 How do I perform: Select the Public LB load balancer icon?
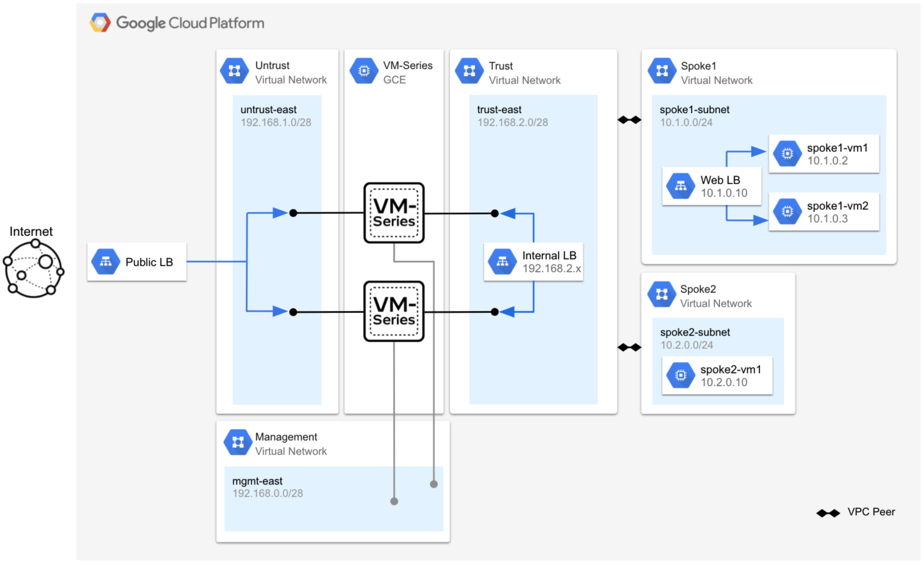[x=106, y=262]
